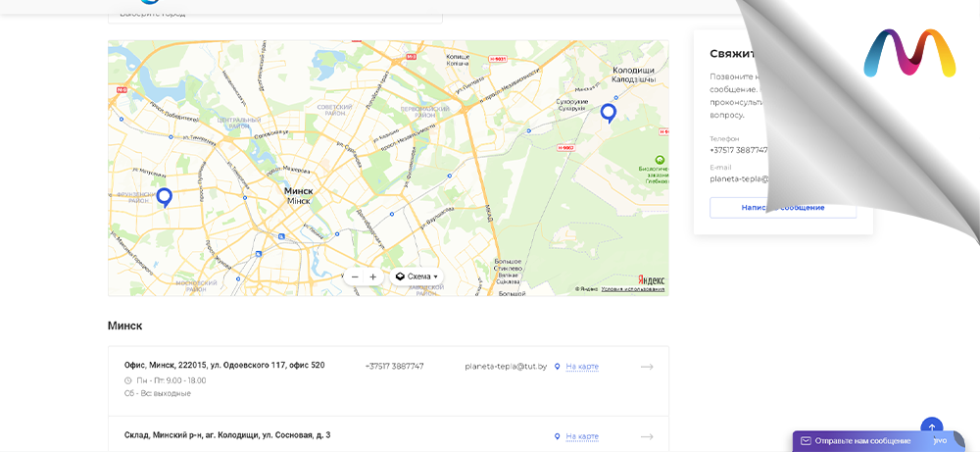Open Jivo chat Отправьте нам сообщение
980x452 pixels.
(x=861, y=441)
